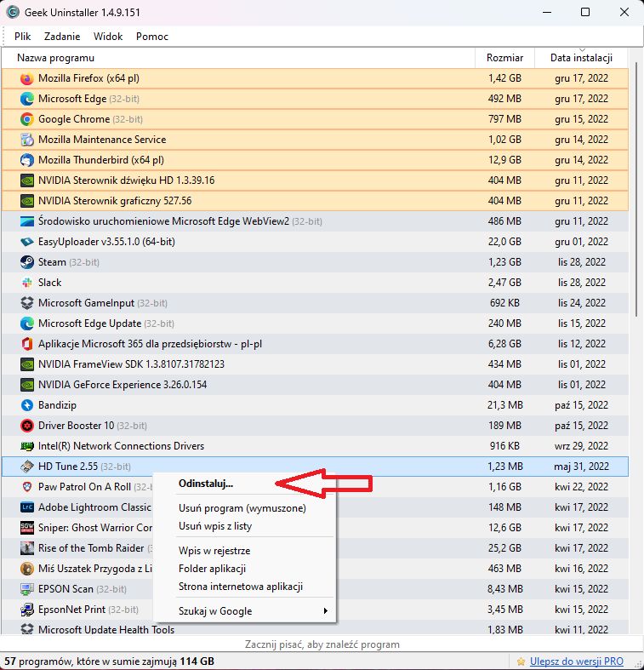The height and width of the screenshot is (670, 644).
Task: Click the vertical scrollbar of program list
Action: click(636, 189)
